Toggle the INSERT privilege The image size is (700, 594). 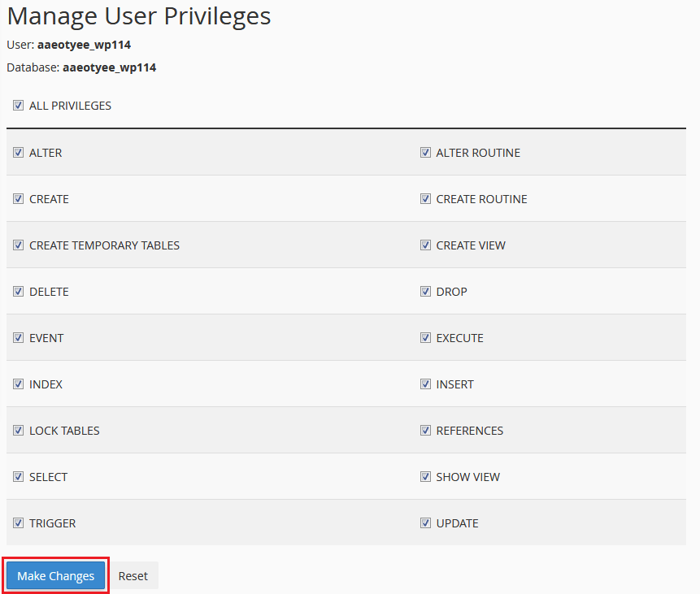point(425,384)
